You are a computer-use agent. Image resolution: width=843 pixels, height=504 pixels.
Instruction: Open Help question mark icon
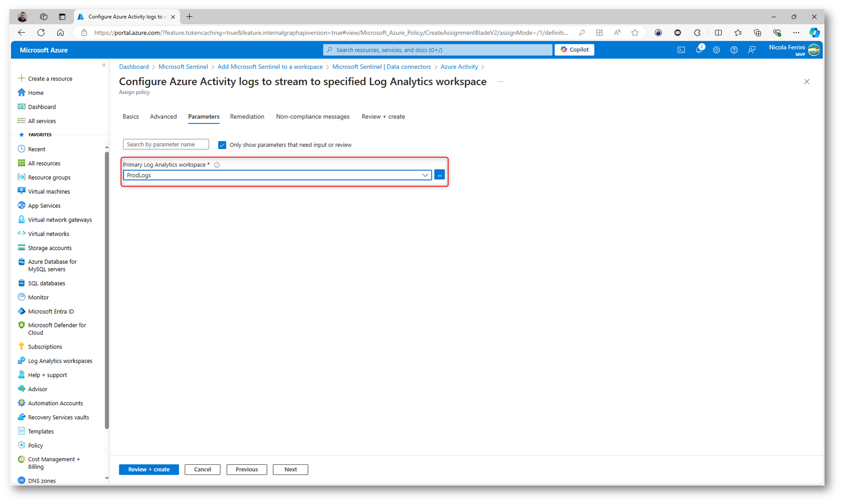(x=734, y=50)
